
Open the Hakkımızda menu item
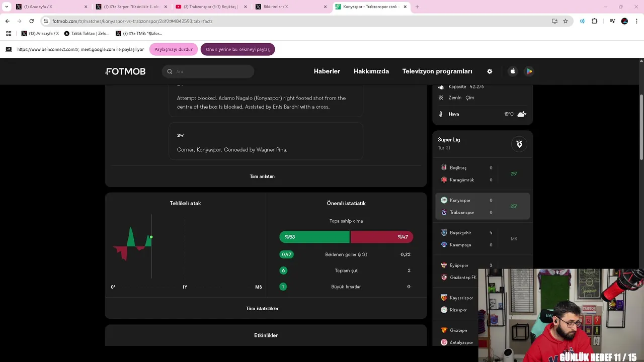(371, 71)
